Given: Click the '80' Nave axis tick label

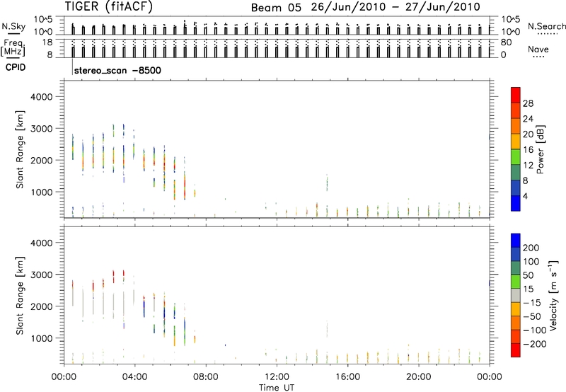Looking at the screenshot, I should click(506, 42).
